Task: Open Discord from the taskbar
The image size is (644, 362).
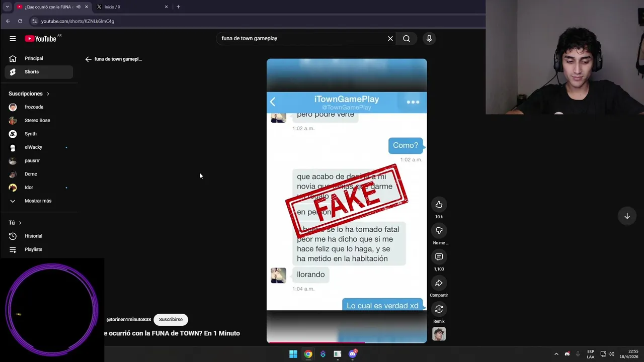Action: pos(353,354)
